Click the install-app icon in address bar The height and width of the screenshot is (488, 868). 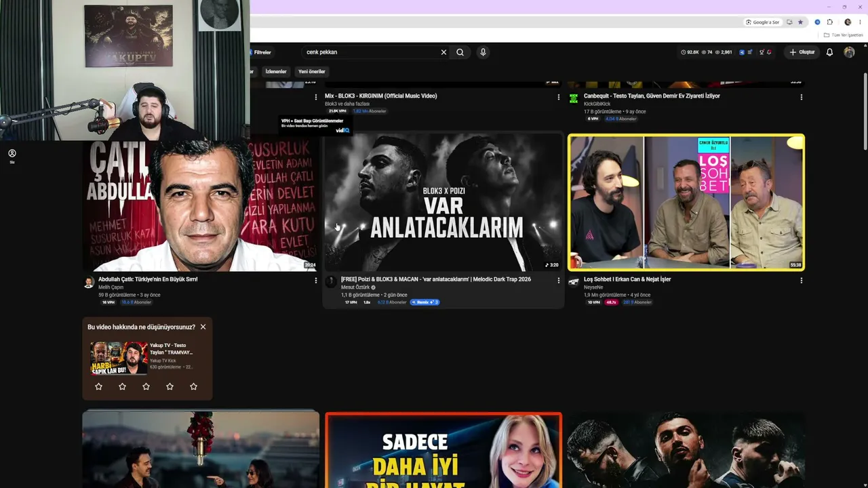click(x=790, y=22)
